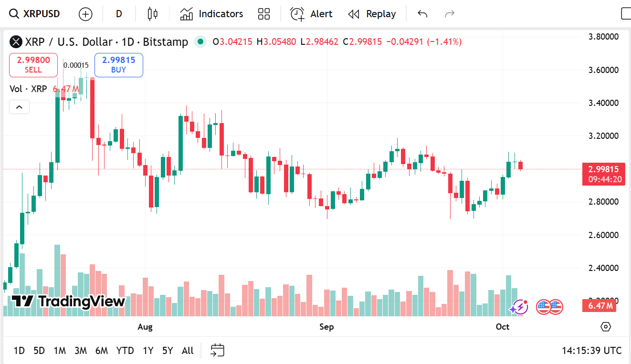631x364 pixels.
Task: Open chart settings hexagon icon
Action: pyautogui.click(x=605, y=327)
